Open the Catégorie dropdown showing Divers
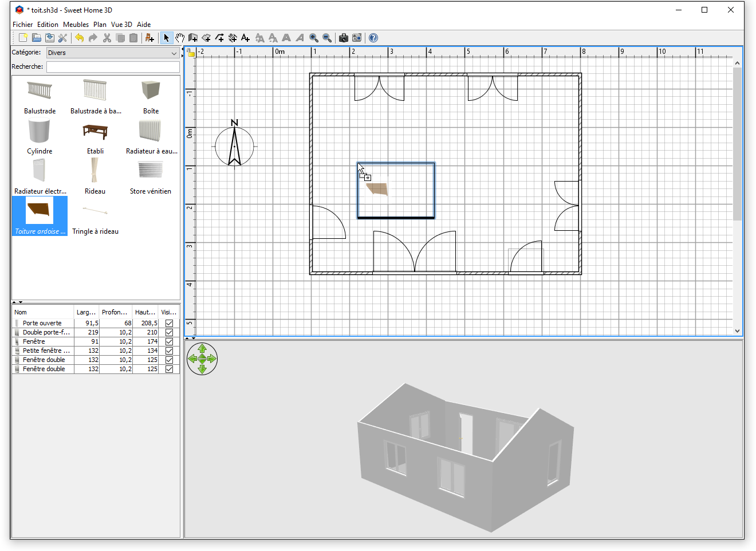 pyautogui.click(x=113, y=53)
